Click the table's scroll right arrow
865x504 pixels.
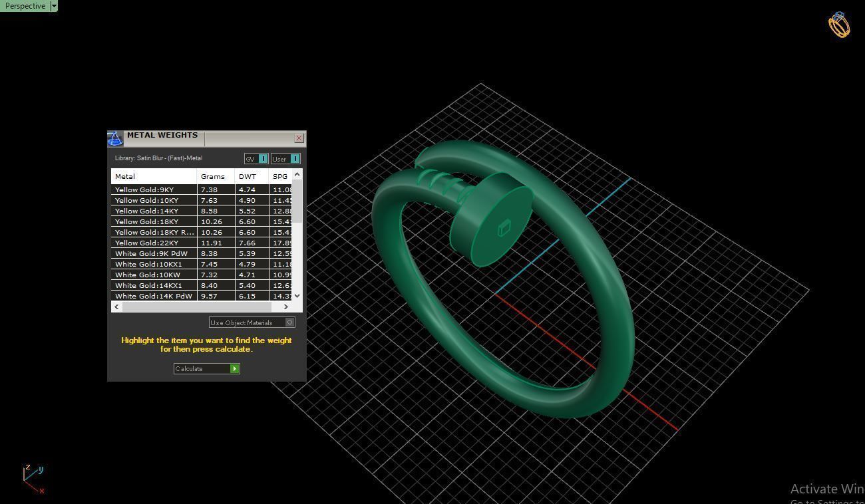click(x=286, y=307)
